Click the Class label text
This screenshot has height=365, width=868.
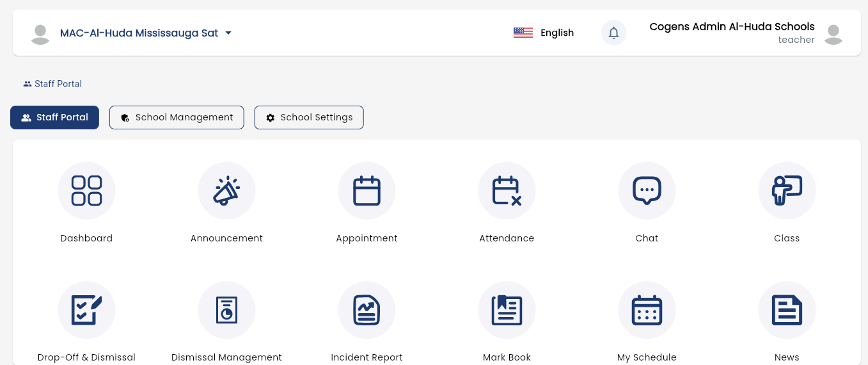click(x=787, y=238)
